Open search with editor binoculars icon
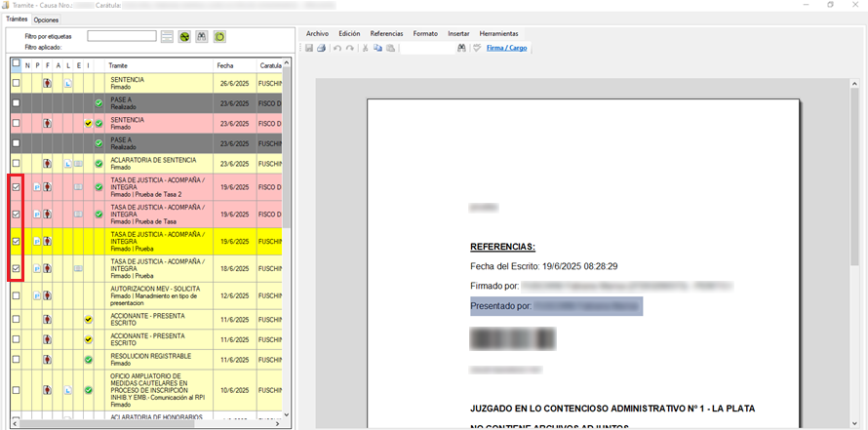The image size is (868, 430). (x=461, y=48)
